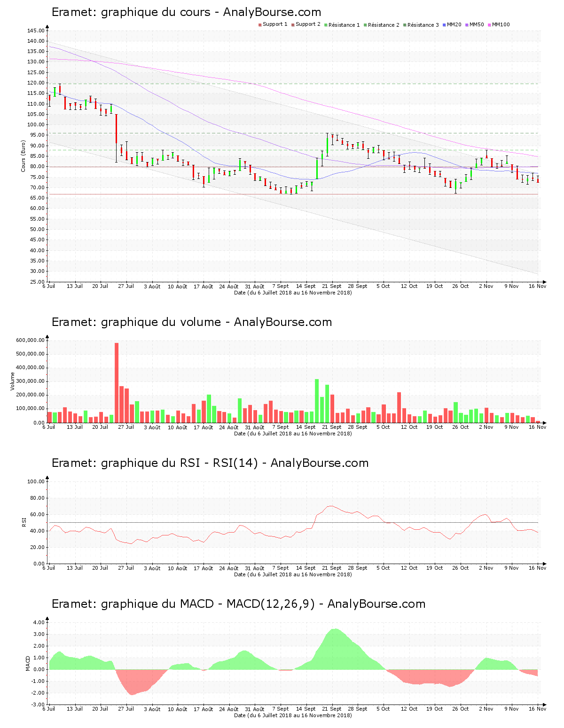564x728 pixels.
Task: Select the 'Résistance 3' legend label
Action: tap(423, 25)
